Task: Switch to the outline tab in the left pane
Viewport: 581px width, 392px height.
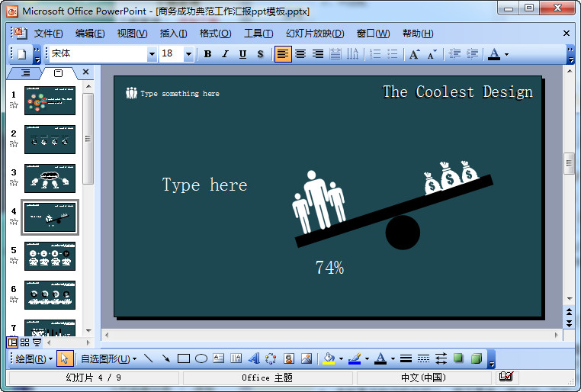Action: pyautogui.click(x=25, y=72)
